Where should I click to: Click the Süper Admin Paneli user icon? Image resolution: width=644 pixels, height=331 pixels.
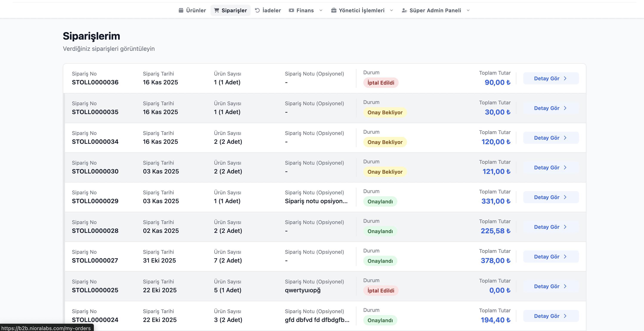[x=404, y=10]
